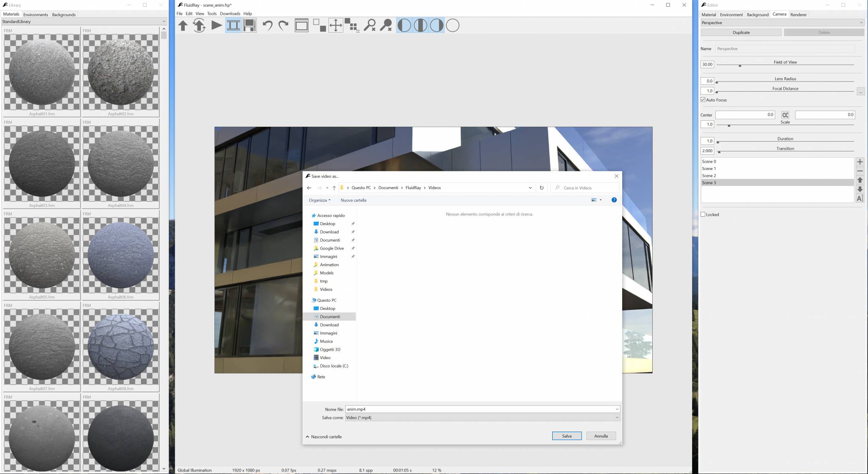Enable the Auto Focus checkbox
Screen dimensions: 868x474
pos(703,100)
